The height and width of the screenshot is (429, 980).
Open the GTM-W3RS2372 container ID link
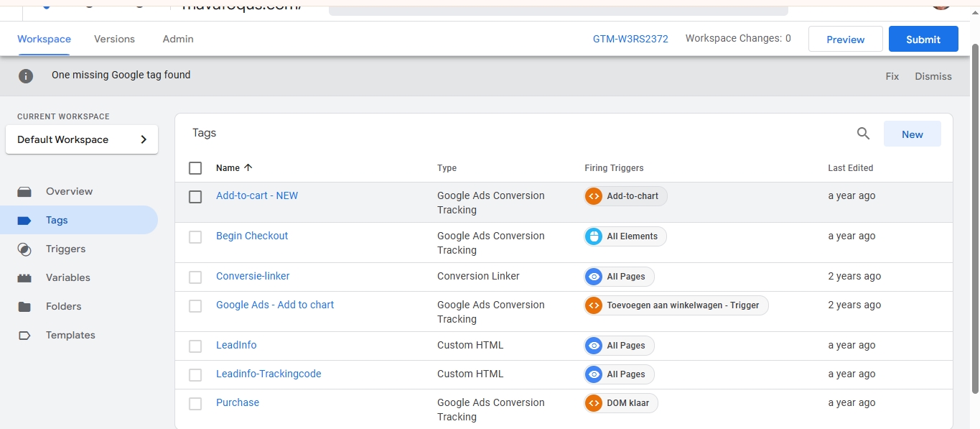coord(630,39)
